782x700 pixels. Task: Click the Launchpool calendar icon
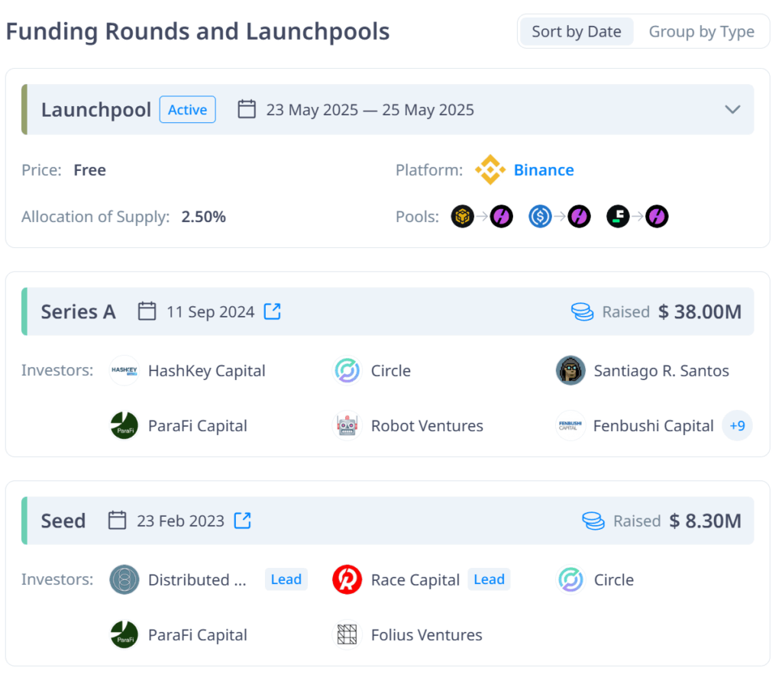coord(247,109)
